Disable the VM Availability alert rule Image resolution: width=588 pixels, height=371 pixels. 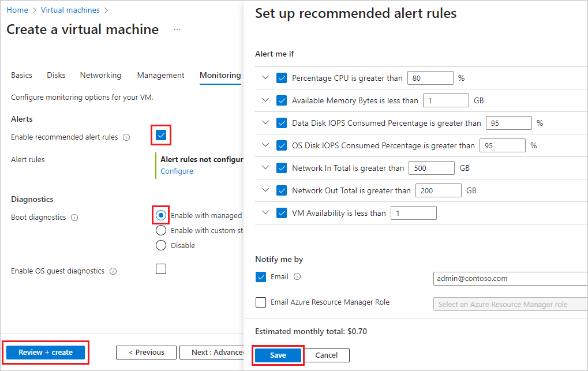tap(282, 212)
